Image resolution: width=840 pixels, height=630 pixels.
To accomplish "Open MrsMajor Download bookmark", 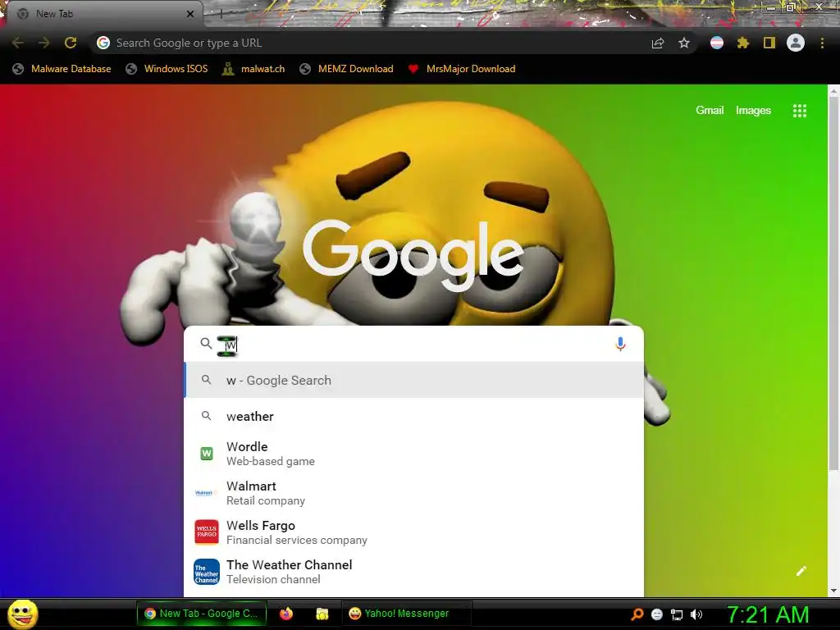I will click(x=461, y=69).
